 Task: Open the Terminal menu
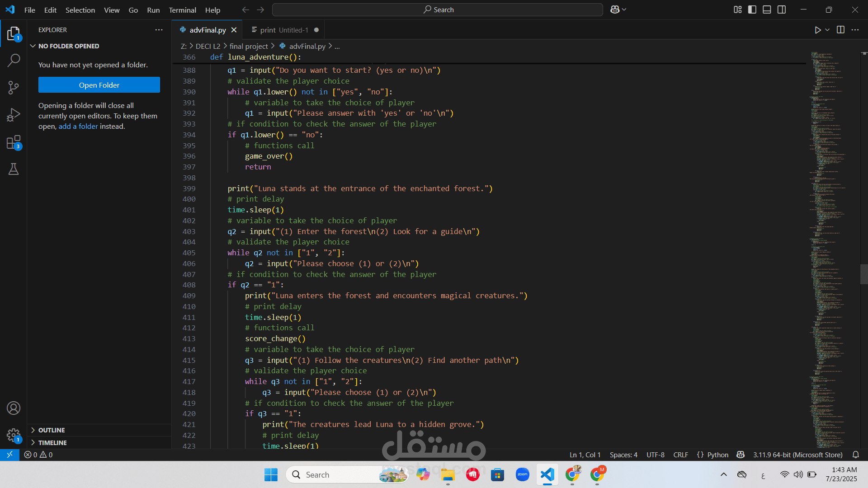[182, 10]
